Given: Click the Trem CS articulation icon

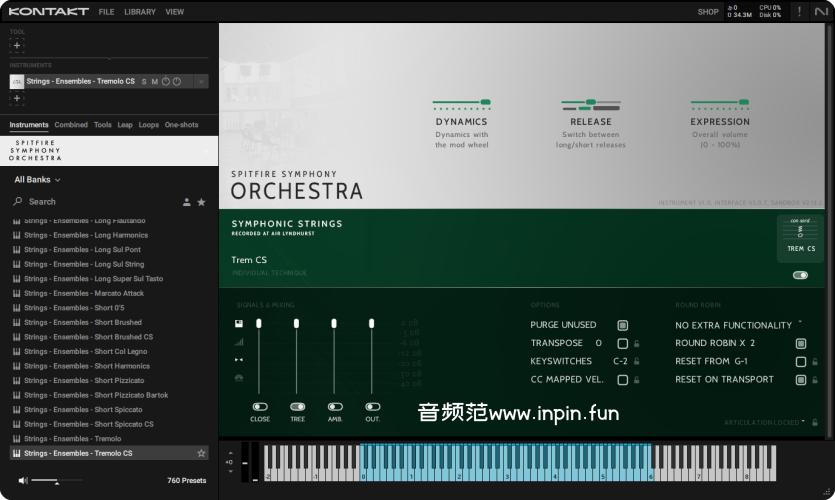Looking at the screenshot, I should [x=800, y=239].
